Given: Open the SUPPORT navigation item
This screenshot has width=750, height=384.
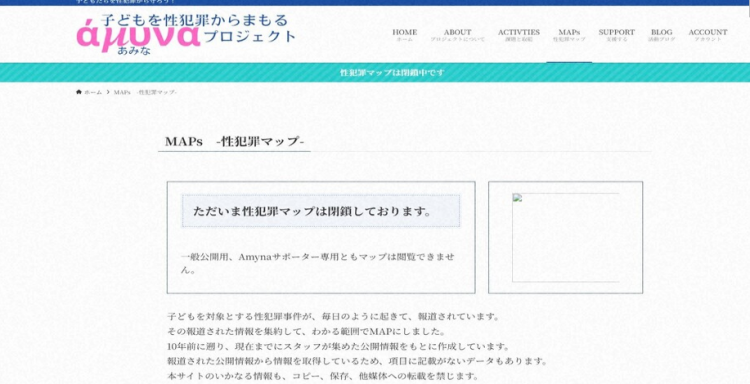Looking at the screenshot, I should (617, 35).
